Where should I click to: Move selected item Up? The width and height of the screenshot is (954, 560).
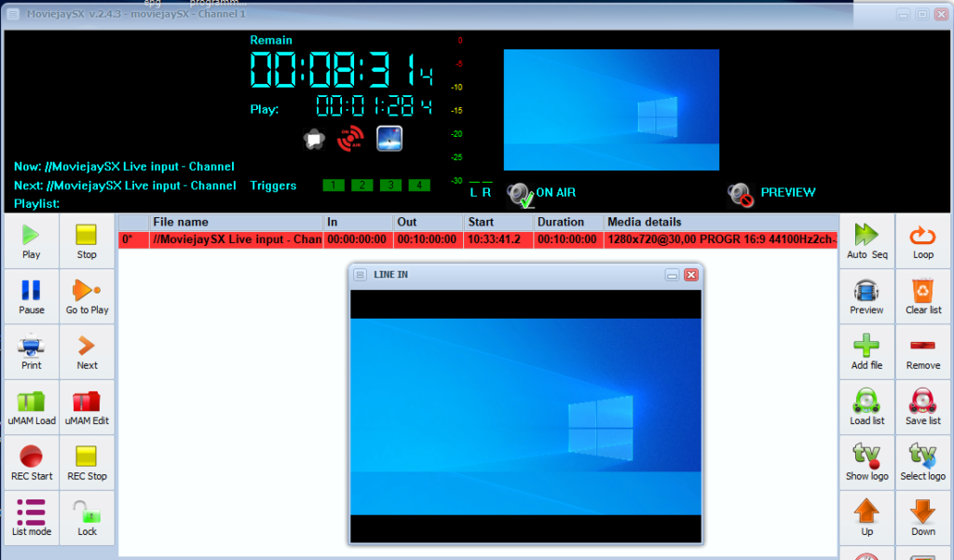[867, 518]
